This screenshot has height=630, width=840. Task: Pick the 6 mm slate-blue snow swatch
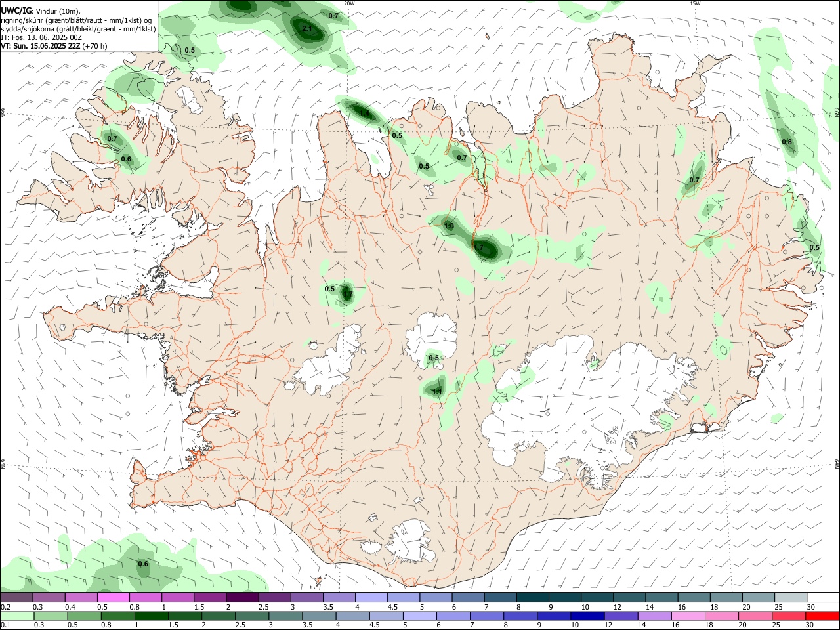point(468,598)
